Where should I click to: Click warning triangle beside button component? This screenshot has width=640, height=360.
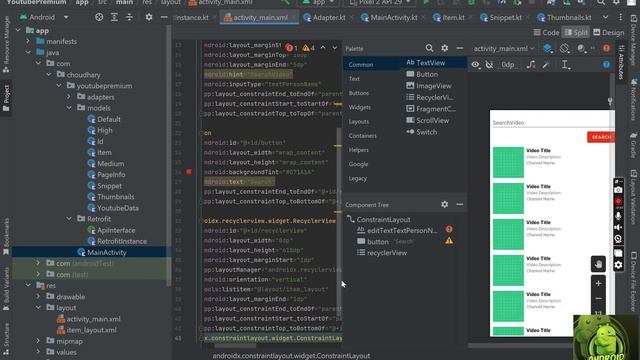click(449, 241)
